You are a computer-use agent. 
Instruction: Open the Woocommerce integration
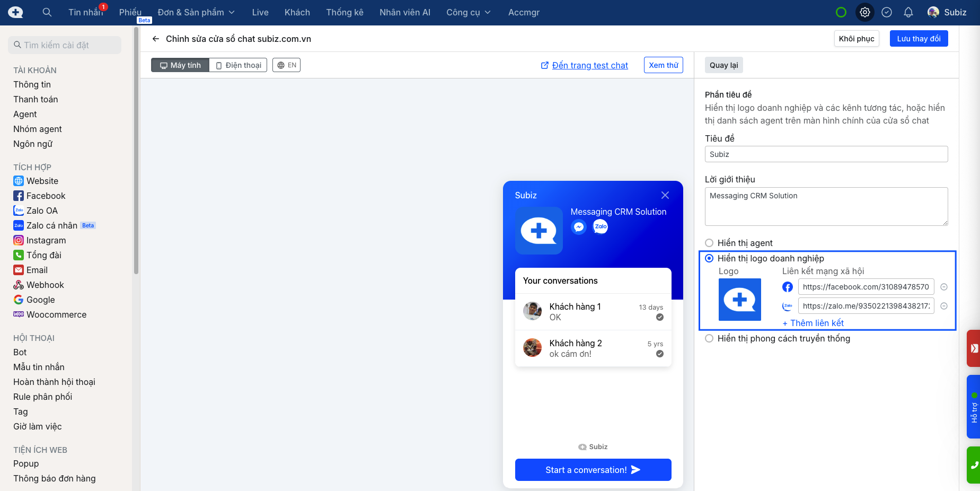point(56,314)
